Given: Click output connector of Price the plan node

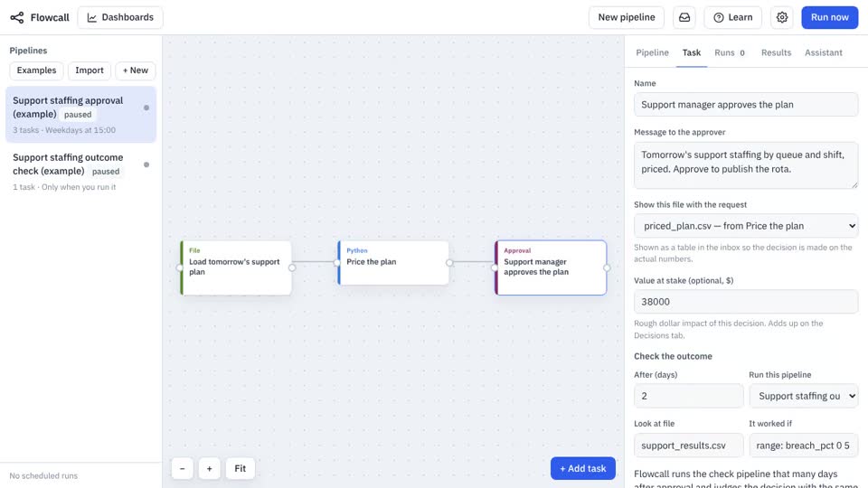Looking at the screenshot, I should pos(449,263).
